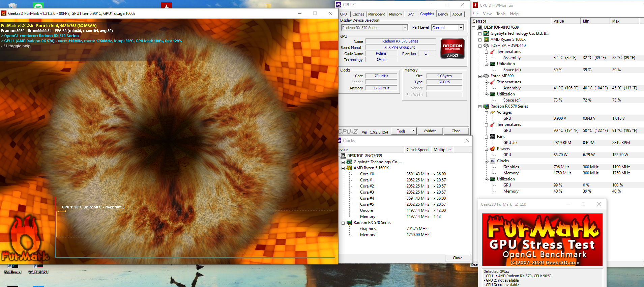The width and height of the screenshot is (644, 287).
Task: Click the Utilization icon under Force MP300
Action: pyautogui.click(x=493, y=94)
